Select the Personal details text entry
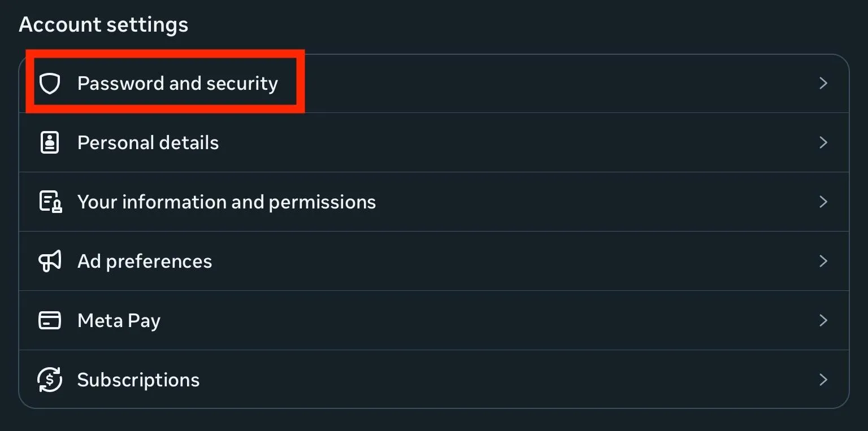This screenshot has height=431, width=868. click(x=148, y=142)
